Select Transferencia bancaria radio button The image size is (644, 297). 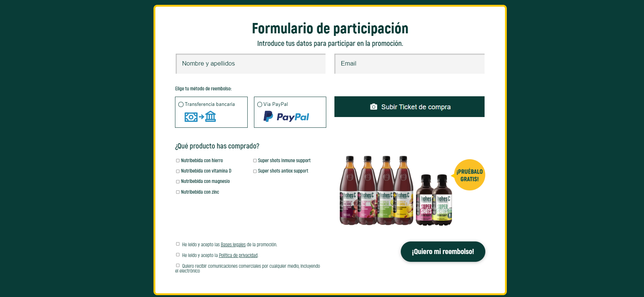pyautogui.click(x=181, y=104)
